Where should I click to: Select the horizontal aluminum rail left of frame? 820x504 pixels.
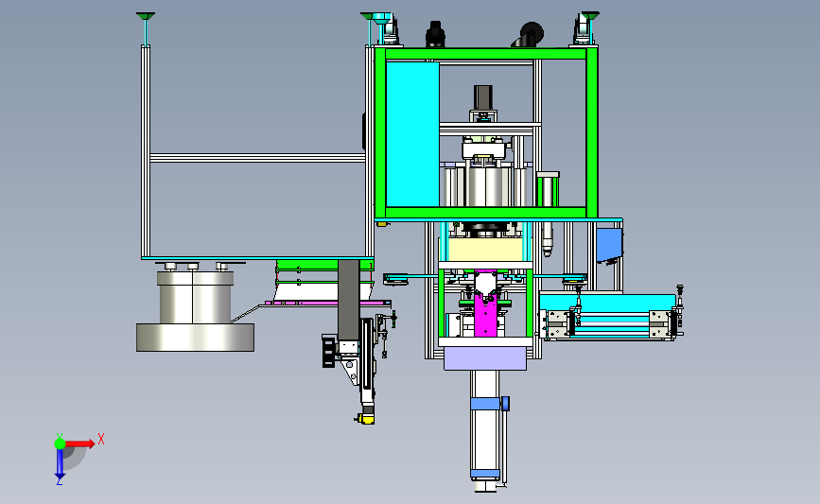257,157
